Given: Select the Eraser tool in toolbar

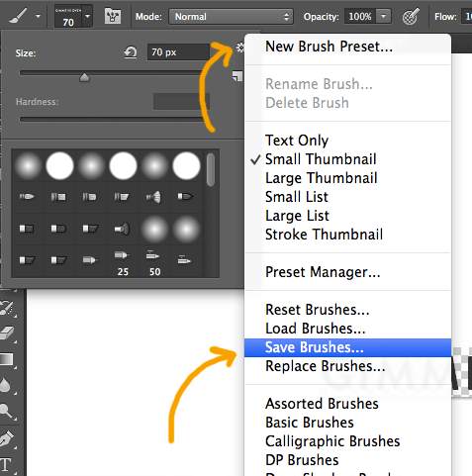Looking at the screenshot, I should pos(7,333).
